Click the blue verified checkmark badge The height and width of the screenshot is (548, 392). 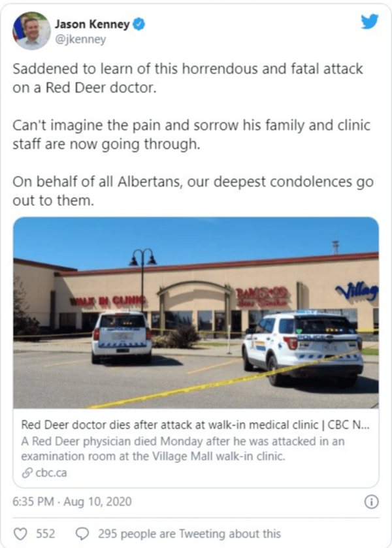[140, 24]
